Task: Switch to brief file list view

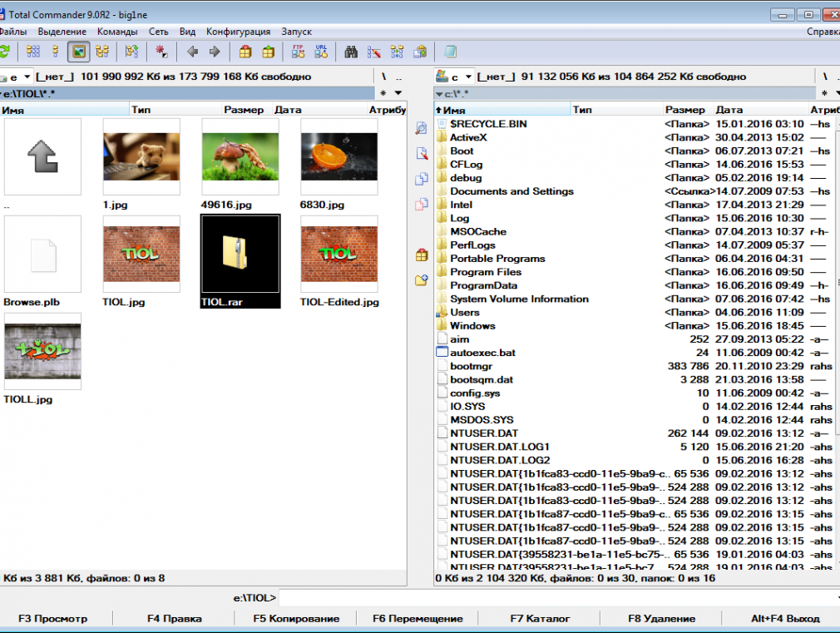Action: 33,52
